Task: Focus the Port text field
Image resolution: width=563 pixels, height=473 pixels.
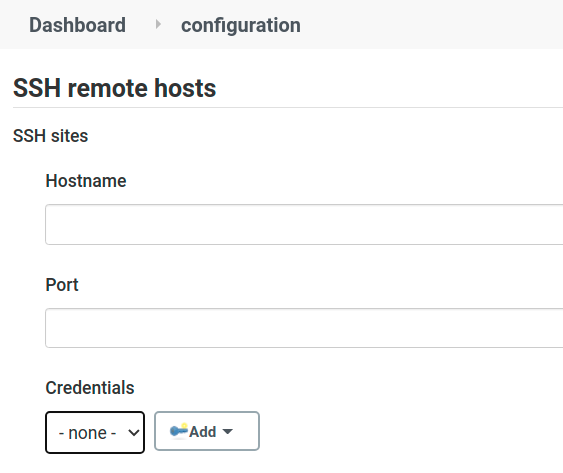Action: point(304,328)
